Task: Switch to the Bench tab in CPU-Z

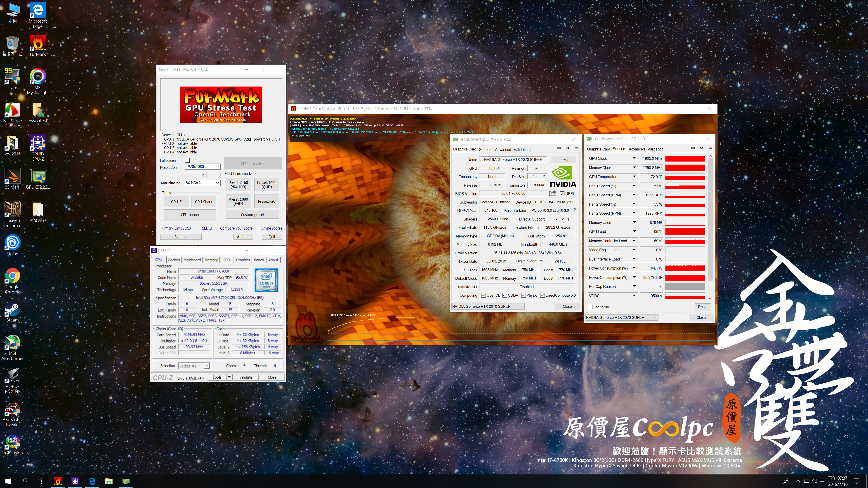Action: coord(259,260)
